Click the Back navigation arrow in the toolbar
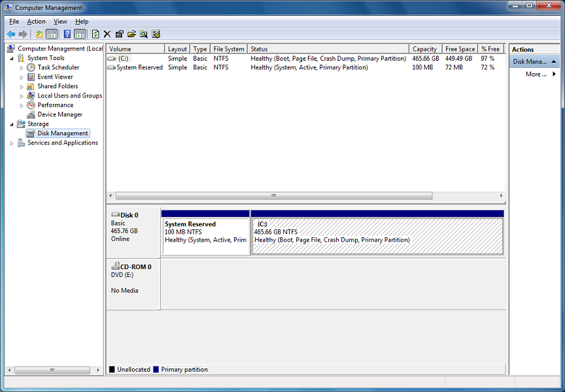 click(x=11, y=33)
